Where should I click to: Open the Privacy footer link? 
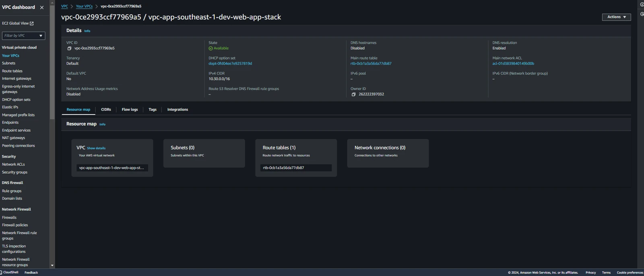[x=590, y=273]
